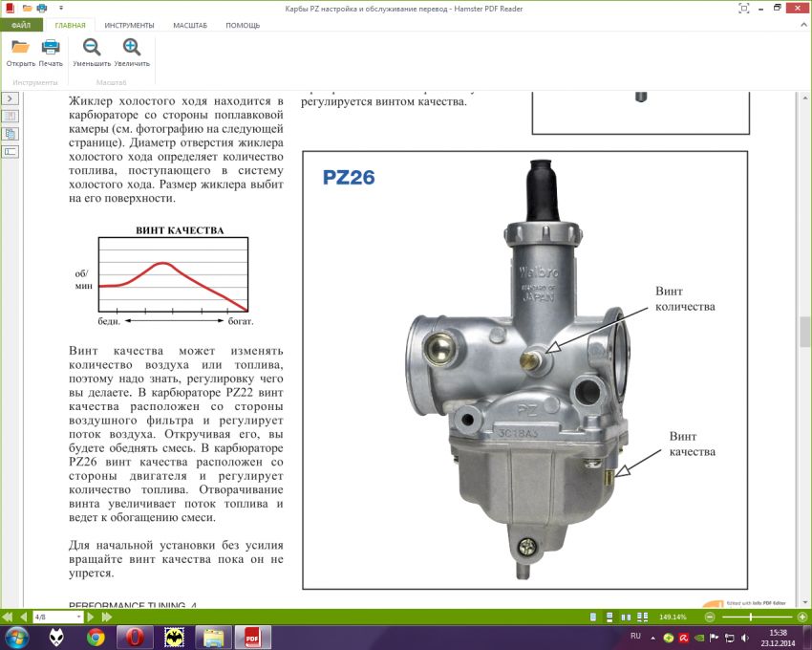The height and width of the screenshot is (650, 812).
Task: Click the Печать printer button in ribbon
Action: (x=51, y=53)
